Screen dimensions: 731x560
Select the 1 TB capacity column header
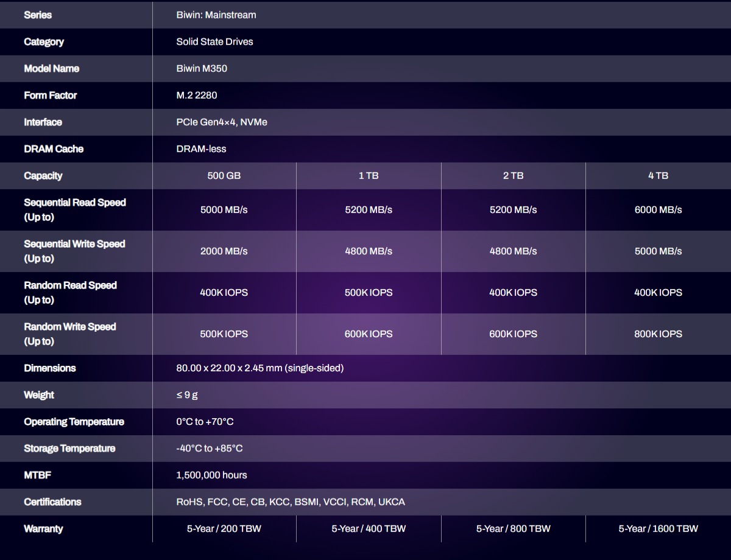(369, 176)
